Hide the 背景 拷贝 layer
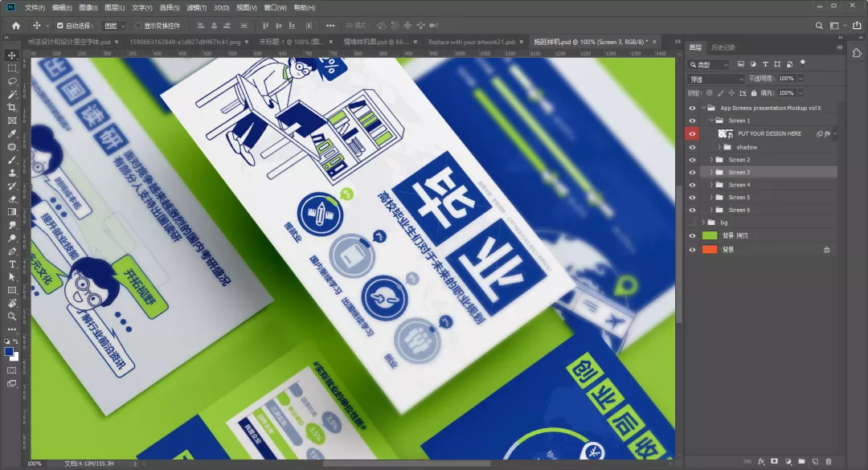 point(692,235)
